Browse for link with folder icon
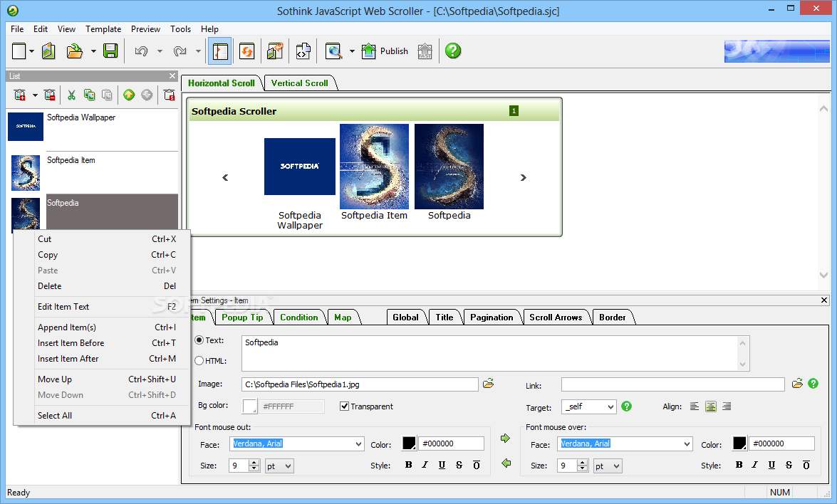Screen dimensions: 837x504 (797, 384)
